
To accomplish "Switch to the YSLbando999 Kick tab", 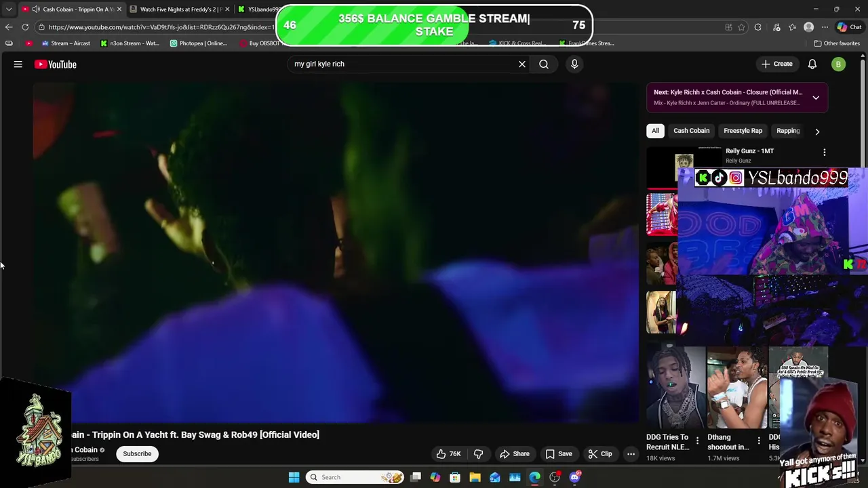I will point(258,9).
